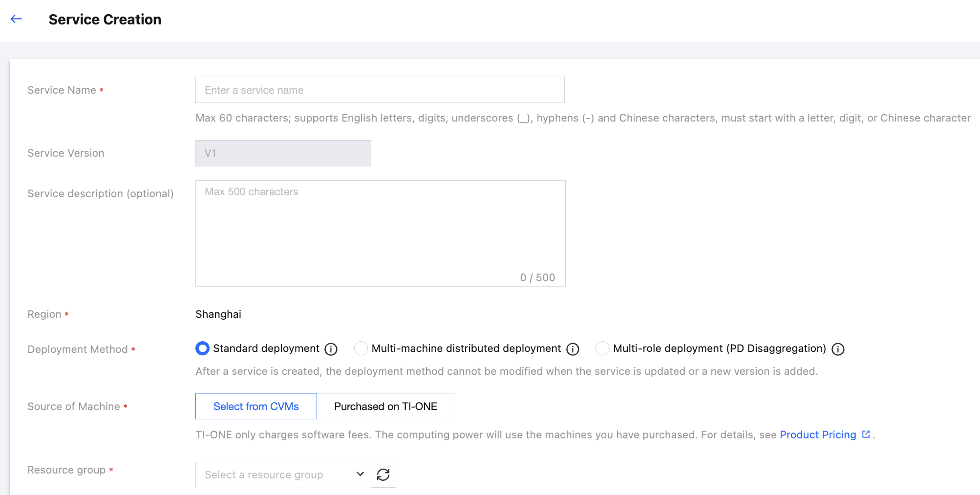Click into the service description textarea
The image size is (980, 495).
[380, 229]
